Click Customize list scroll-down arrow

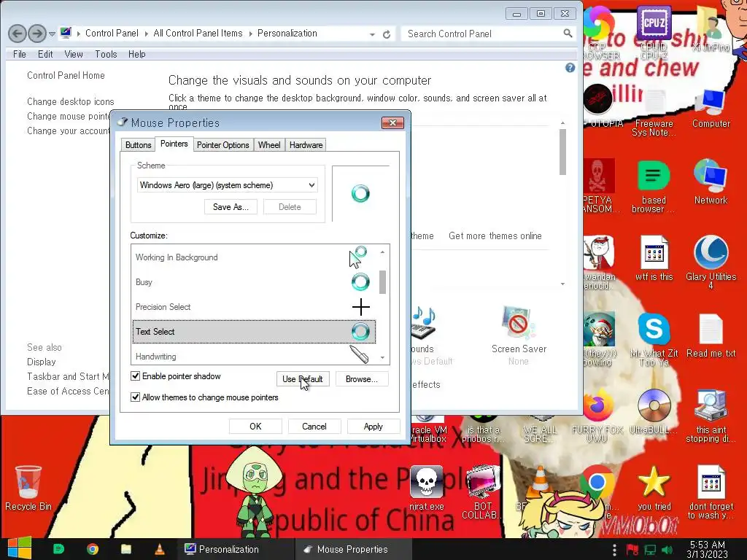tap(382, 357)
